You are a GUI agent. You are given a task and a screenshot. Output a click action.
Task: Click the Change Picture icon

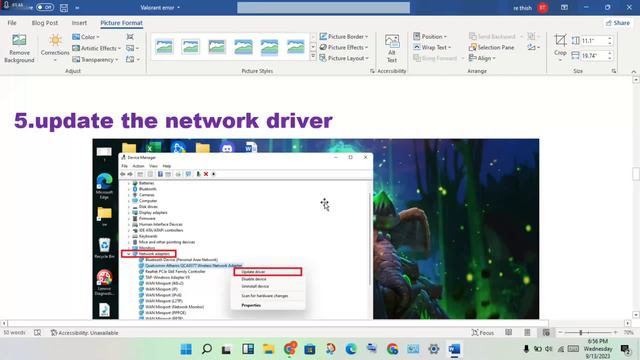(x=130, y=48)
